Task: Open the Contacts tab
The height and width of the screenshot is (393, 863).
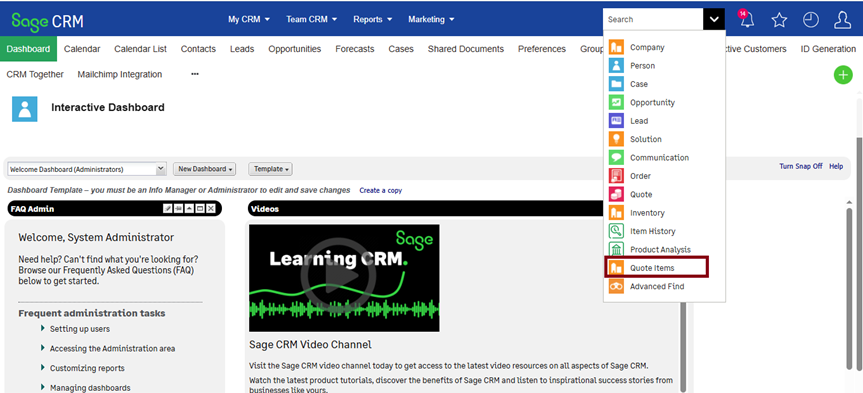Action: pos(198,49)
